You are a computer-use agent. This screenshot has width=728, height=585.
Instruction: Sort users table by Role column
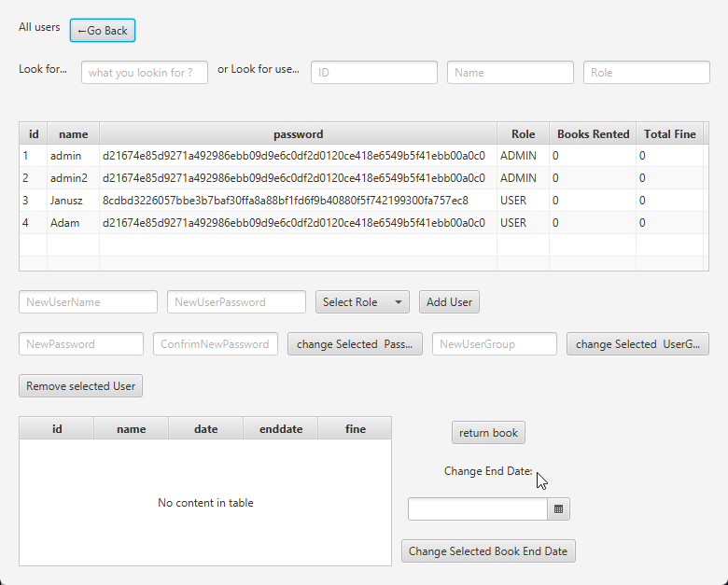(524, 134)
